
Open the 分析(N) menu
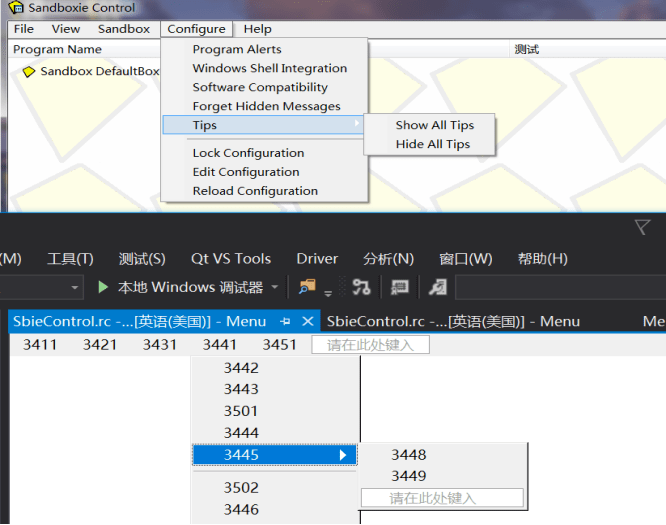388,259
